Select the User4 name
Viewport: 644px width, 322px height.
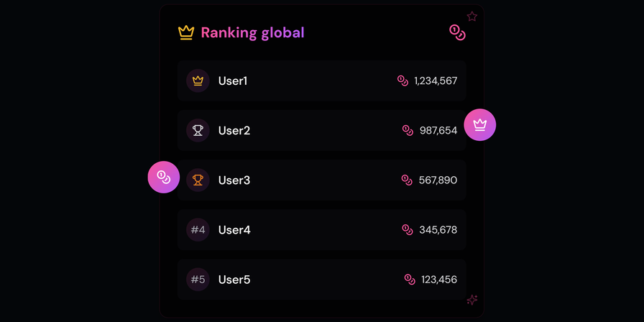click(x=234, y=229)
